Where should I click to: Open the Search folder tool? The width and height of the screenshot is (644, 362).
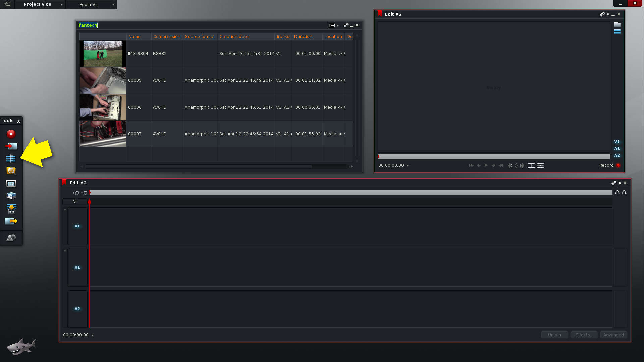[11, 171]
